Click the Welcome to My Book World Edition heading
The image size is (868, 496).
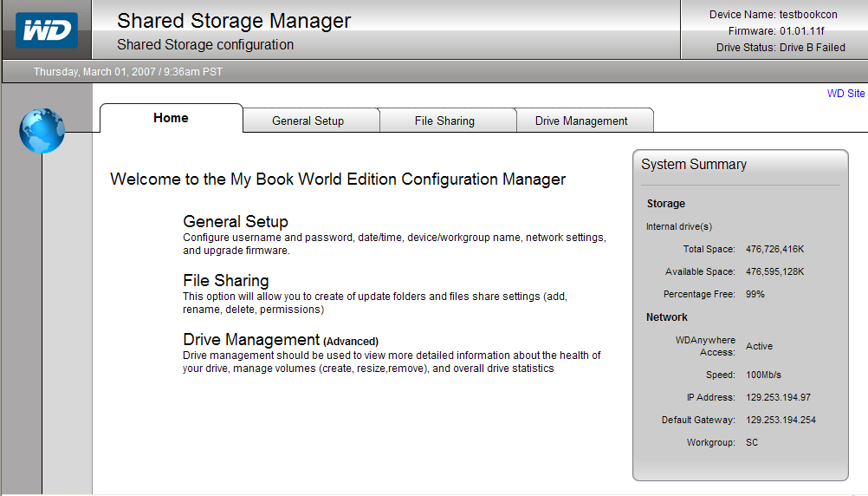click(338, 179)
